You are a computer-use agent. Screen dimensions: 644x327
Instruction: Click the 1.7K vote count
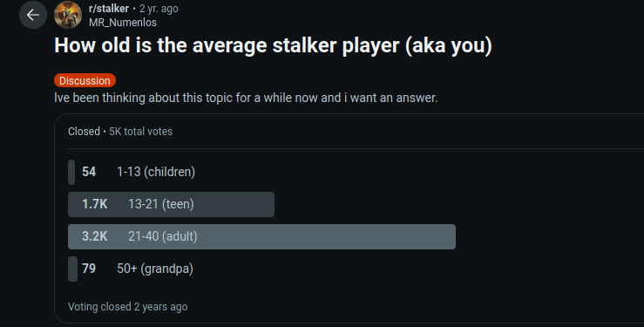(94, 204)
